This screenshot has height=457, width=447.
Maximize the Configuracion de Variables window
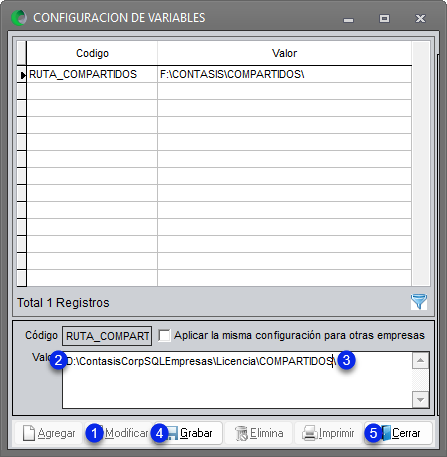[x=384, y=18]
